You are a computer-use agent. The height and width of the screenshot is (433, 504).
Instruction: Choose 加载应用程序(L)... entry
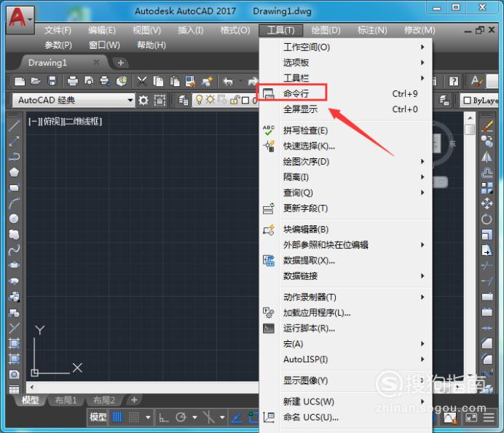coord(346,313)
